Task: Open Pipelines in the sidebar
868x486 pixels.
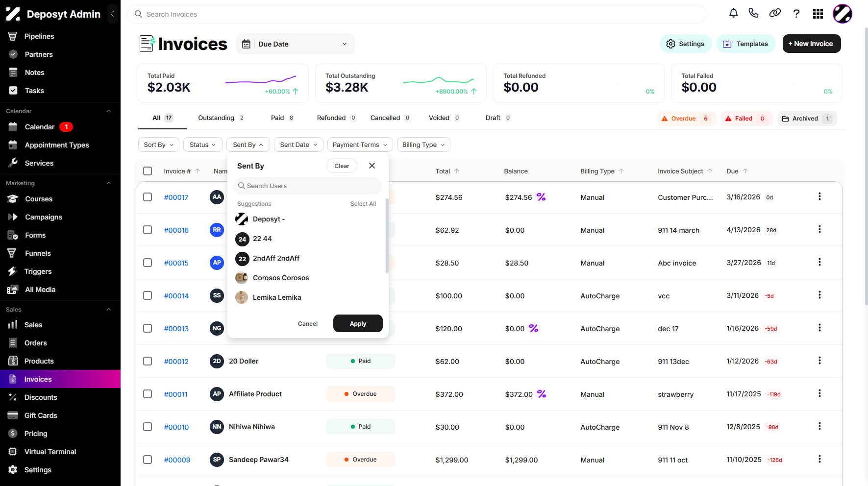Action: tap(39, 36)
